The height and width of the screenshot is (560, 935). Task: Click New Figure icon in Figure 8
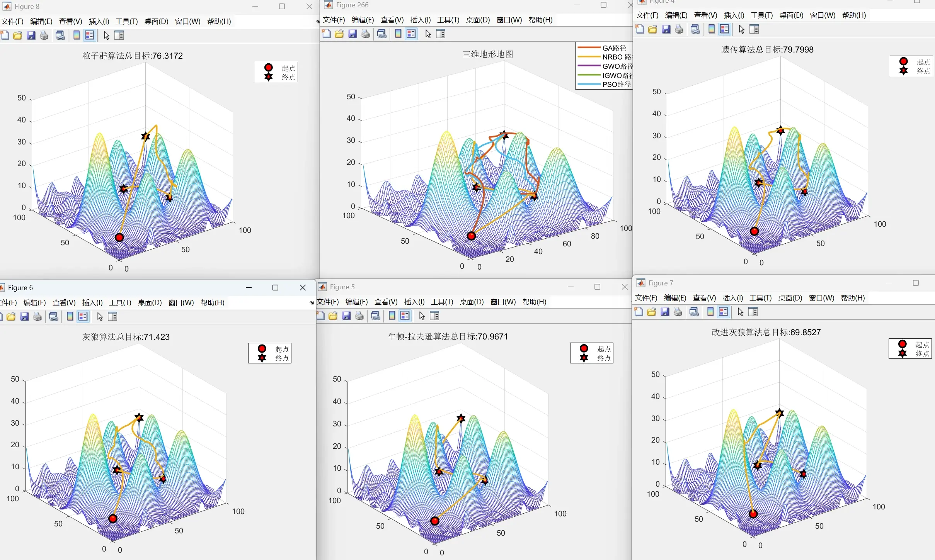click(5, 36)
